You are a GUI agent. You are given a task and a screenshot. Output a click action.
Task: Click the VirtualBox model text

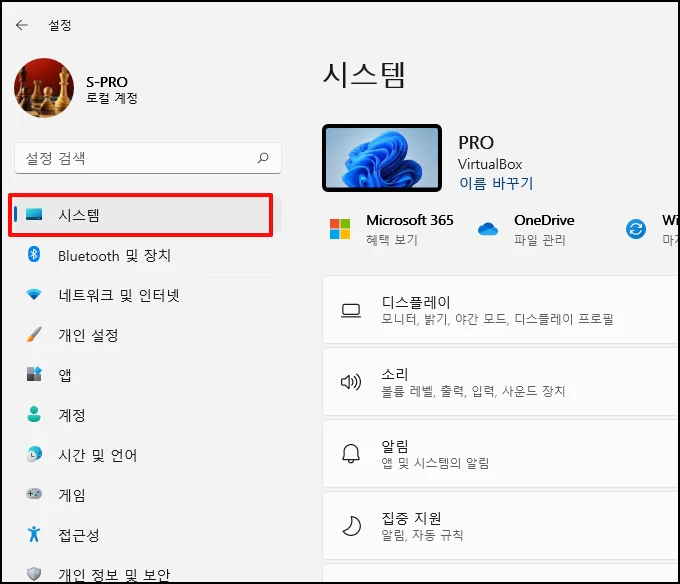coord(490,164)
